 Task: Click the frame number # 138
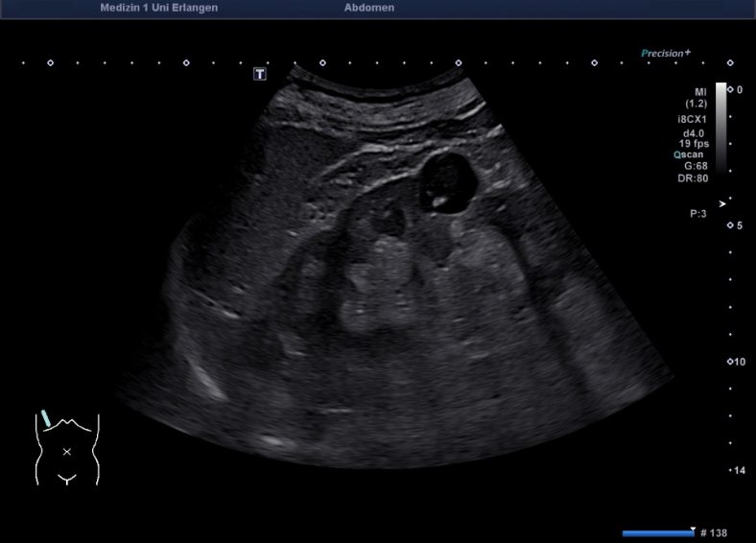click(x=716, y=532)
